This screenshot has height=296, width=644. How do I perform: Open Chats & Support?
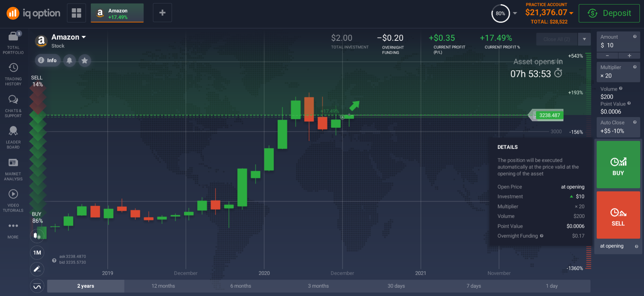tap(13, 106)
